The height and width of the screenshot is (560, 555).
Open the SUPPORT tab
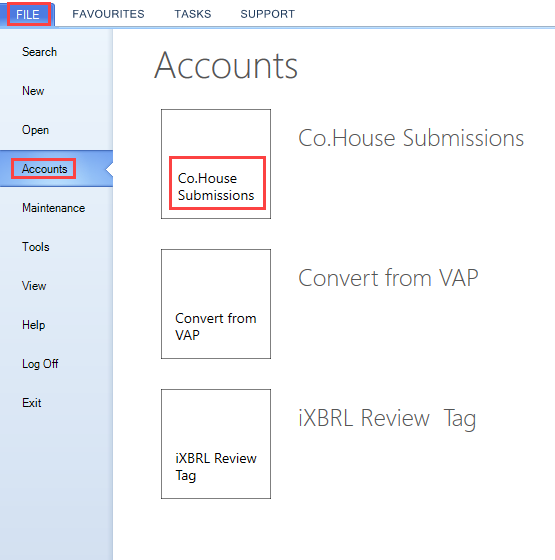[268, 14]
